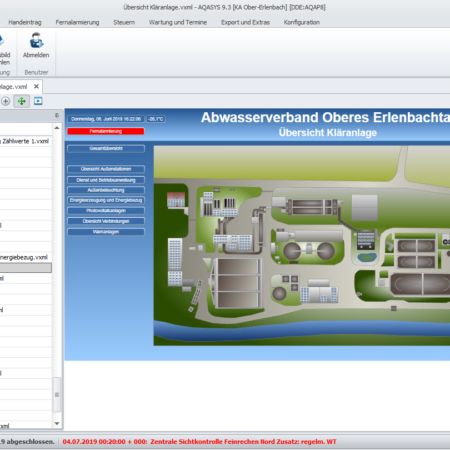Click the Abmelden user icon
The image size is (450, 450).
(36, 41)
